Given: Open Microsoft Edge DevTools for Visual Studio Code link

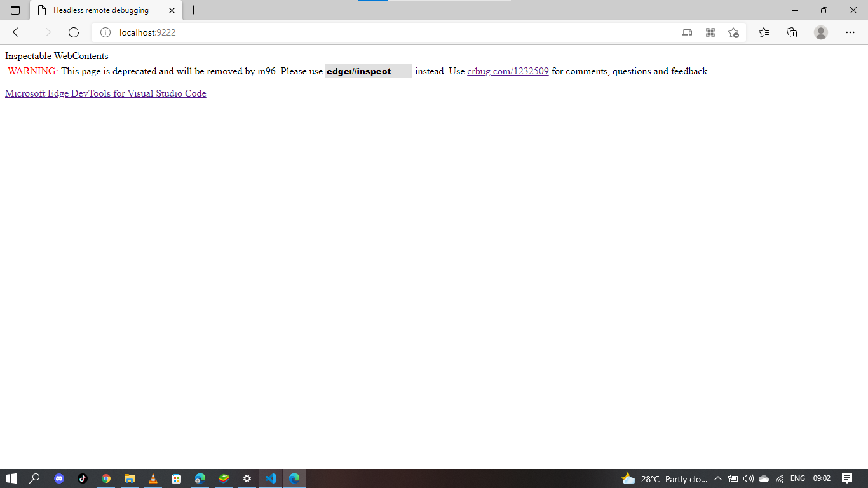Looking at the screenshot, I should (105, 93).
